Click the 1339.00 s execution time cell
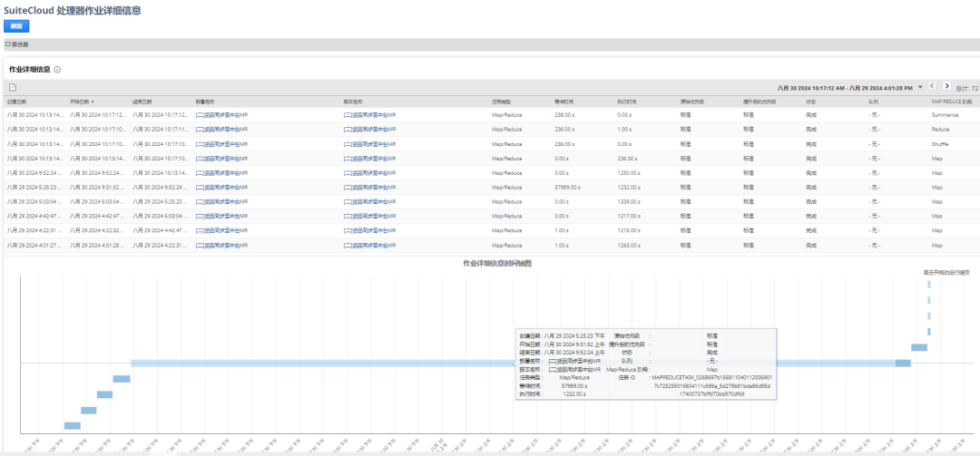980x456 pixels. 628,202
